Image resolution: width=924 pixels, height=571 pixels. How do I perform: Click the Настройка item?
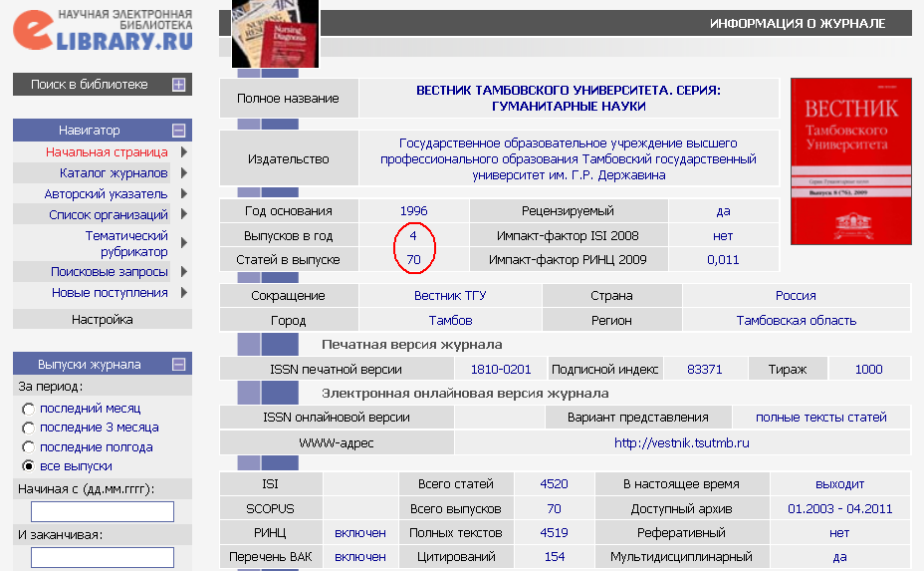(103, 320)
